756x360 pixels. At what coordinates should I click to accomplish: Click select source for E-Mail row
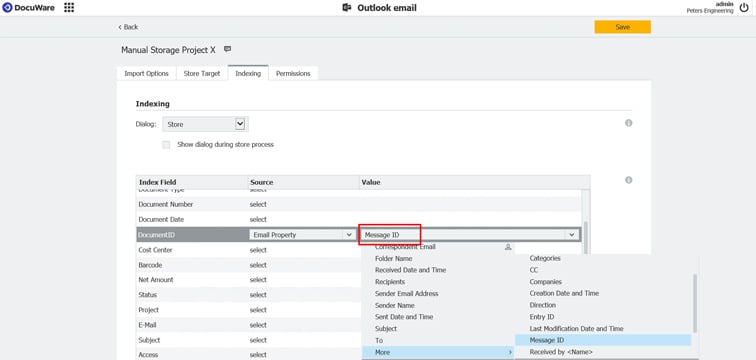[258, 325]
